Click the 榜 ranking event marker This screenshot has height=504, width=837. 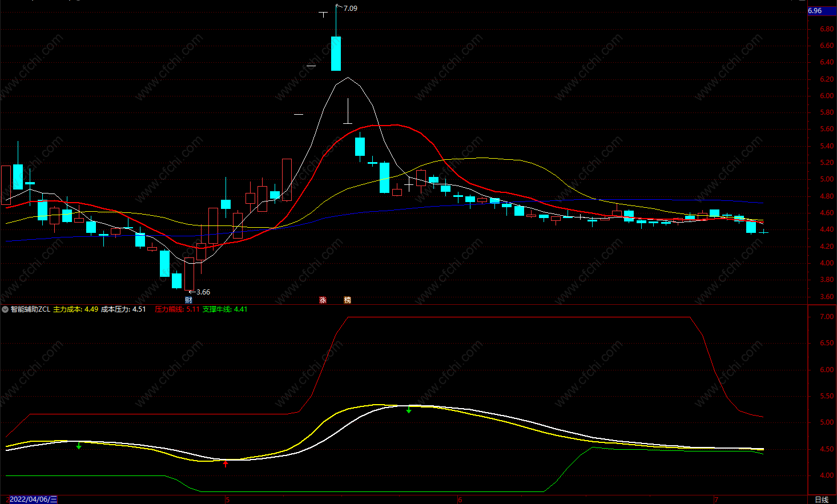[347, 300]
